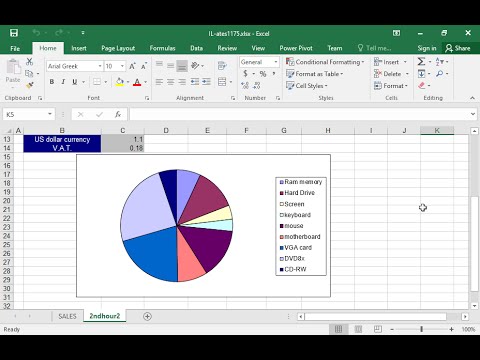This screenshot has width=480, height=360.
Task: Add new sheet with plus icon
Action: [x=147, y=316]
